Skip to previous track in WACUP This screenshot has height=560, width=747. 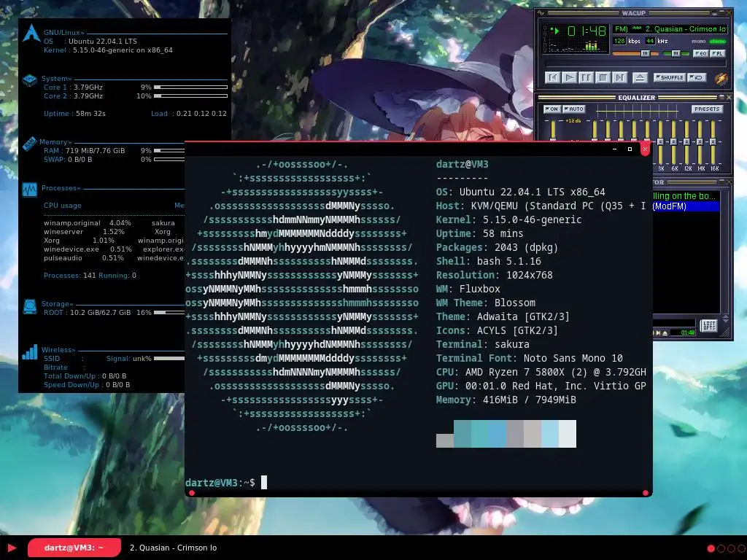552,77
